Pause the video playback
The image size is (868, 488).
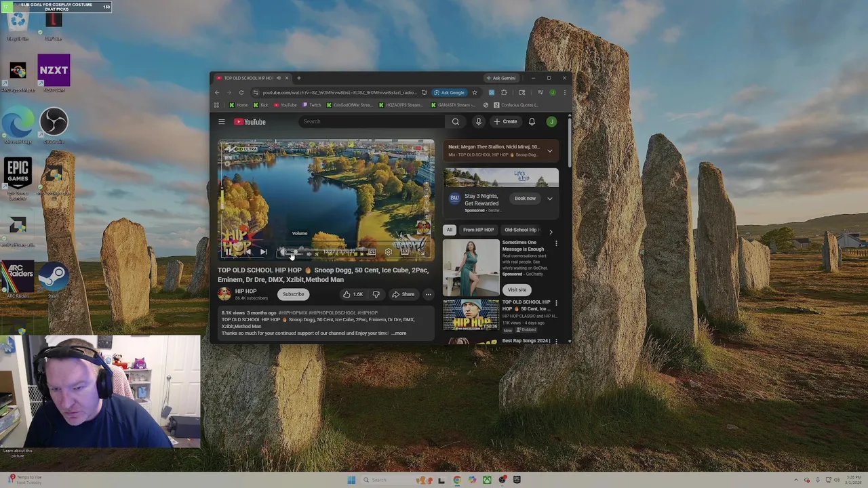(229, 252)
